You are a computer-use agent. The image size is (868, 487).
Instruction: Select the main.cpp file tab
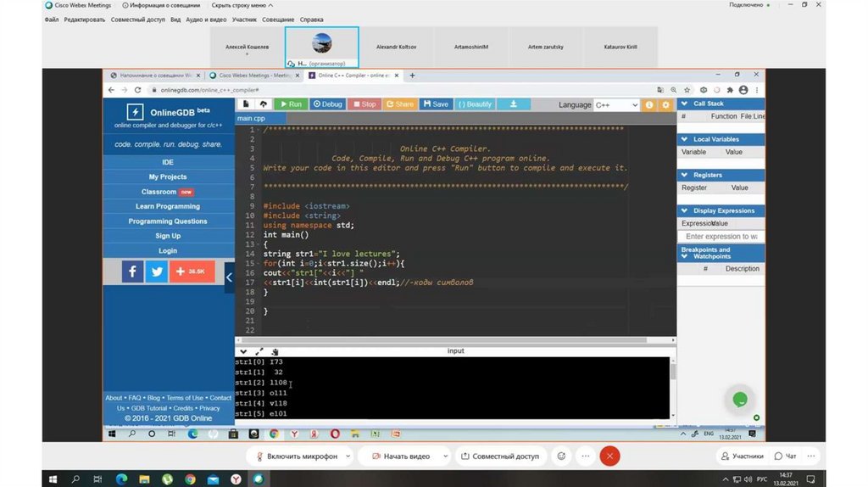(x=251, y=119)
